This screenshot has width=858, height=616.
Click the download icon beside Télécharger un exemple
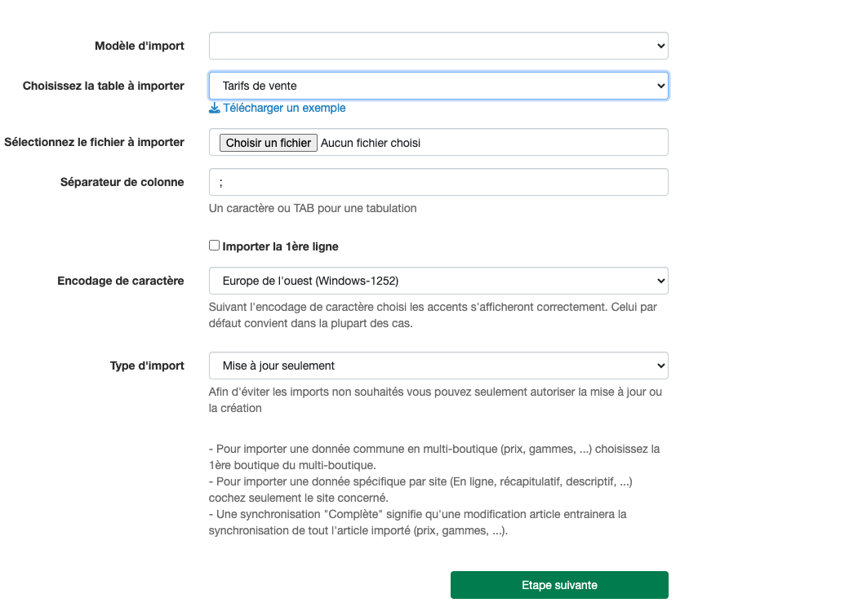pos(215,108)
